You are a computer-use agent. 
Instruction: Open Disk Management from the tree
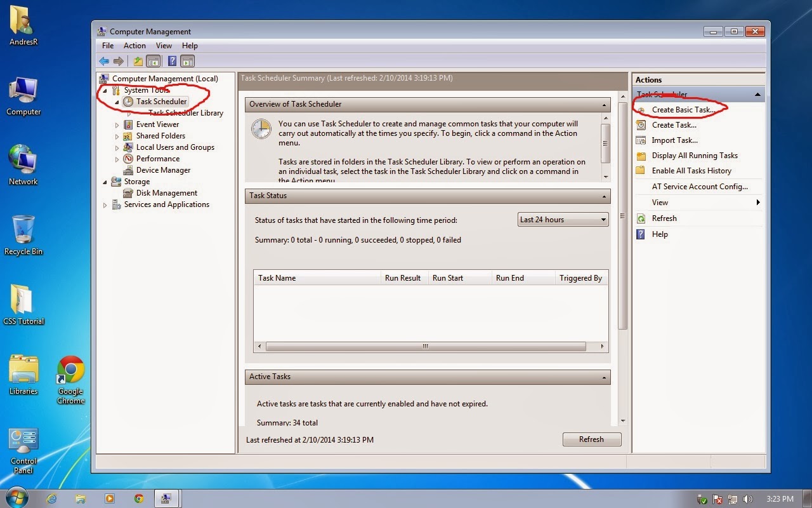point(166,193)
